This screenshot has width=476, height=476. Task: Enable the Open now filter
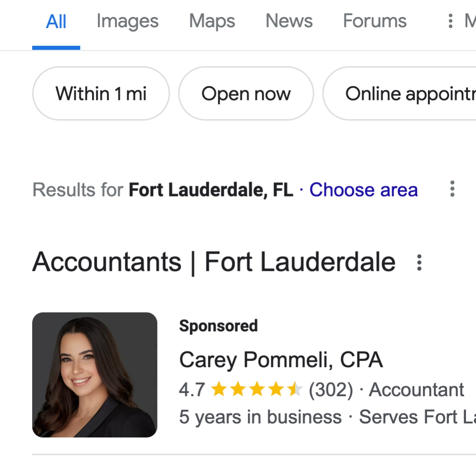[x=246, y=94]
